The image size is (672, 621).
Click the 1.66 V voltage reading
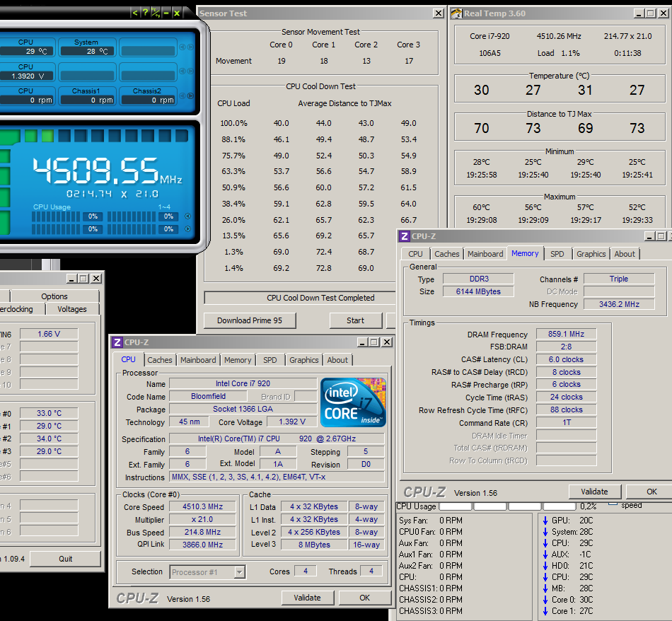[x=49, y=335]
